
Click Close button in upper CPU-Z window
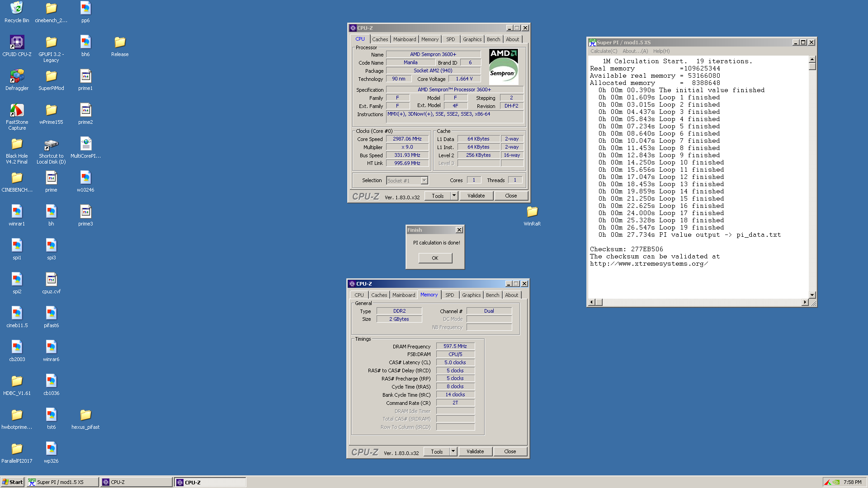coord(511,196)
